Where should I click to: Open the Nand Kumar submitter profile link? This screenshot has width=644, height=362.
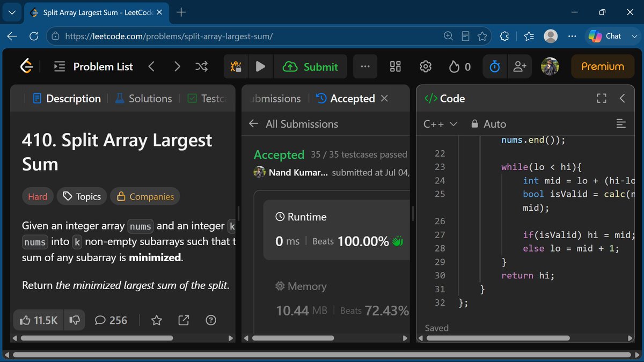[x=298, y=173]
